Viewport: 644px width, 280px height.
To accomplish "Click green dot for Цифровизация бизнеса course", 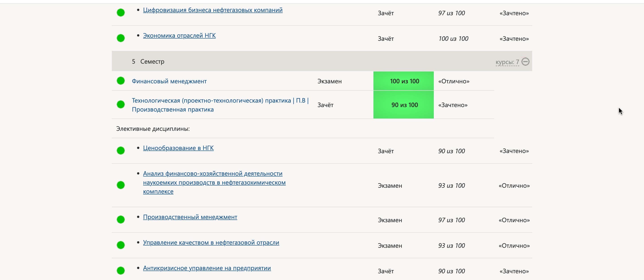I will point(121,13).
